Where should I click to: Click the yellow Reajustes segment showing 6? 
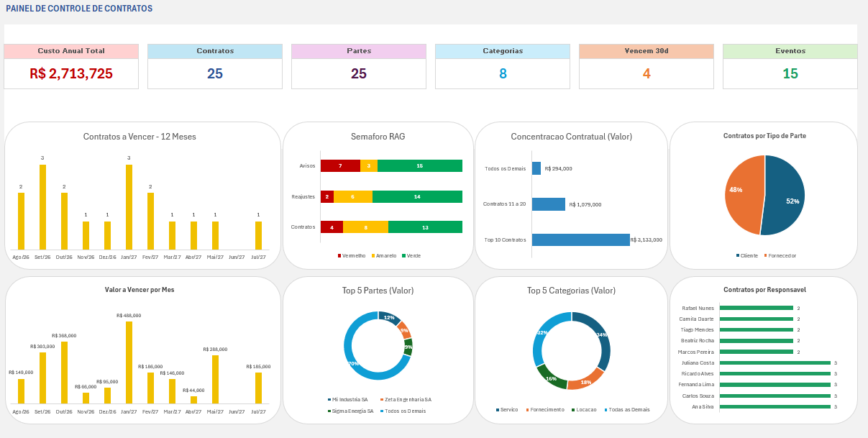(353, 196)
